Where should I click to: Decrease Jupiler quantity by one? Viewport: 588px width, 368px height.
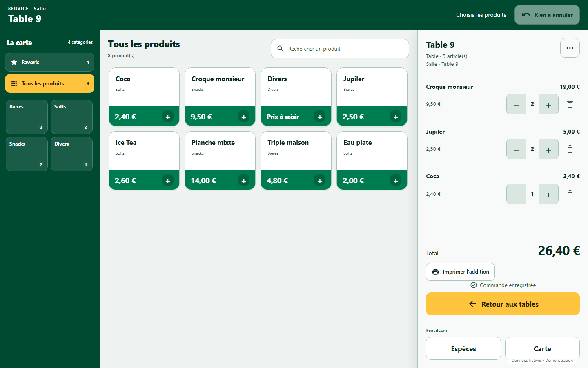point(517,149)
